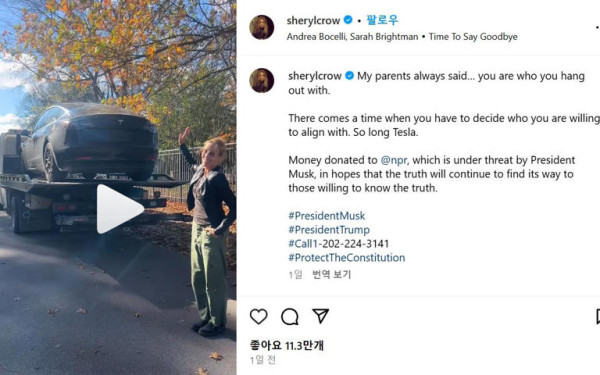Save the post with the bookmark icon
The height and width of the screenshot is (375, 600).
pyautogui.click(x=598, y=317)
